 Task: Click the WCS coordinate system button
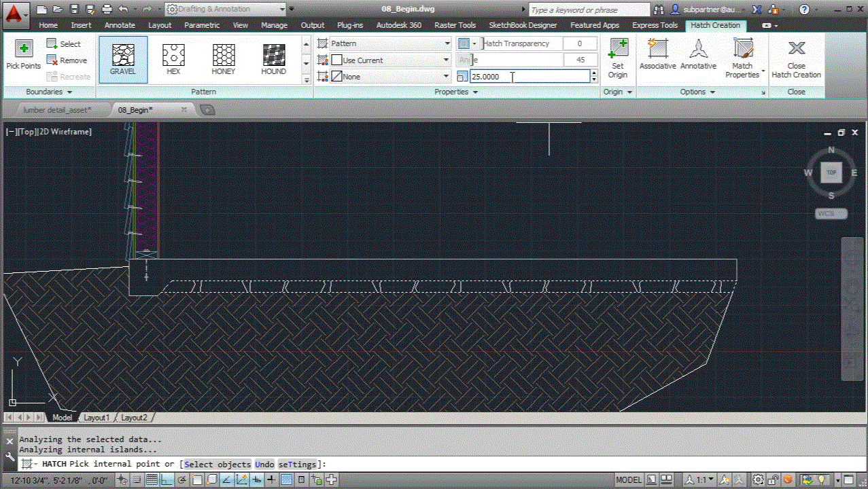pos(831,213)
